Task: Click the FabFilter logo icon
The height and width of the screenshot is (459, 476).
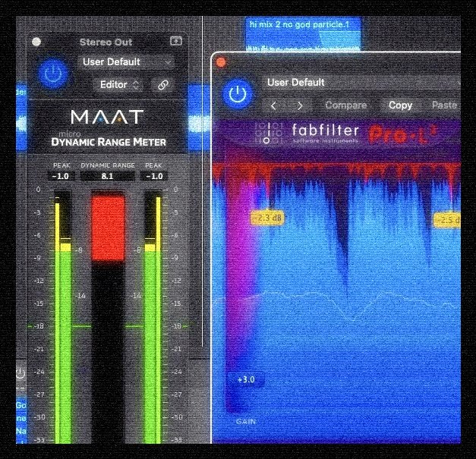Action: pyautogui.click(x=268, y=133)
